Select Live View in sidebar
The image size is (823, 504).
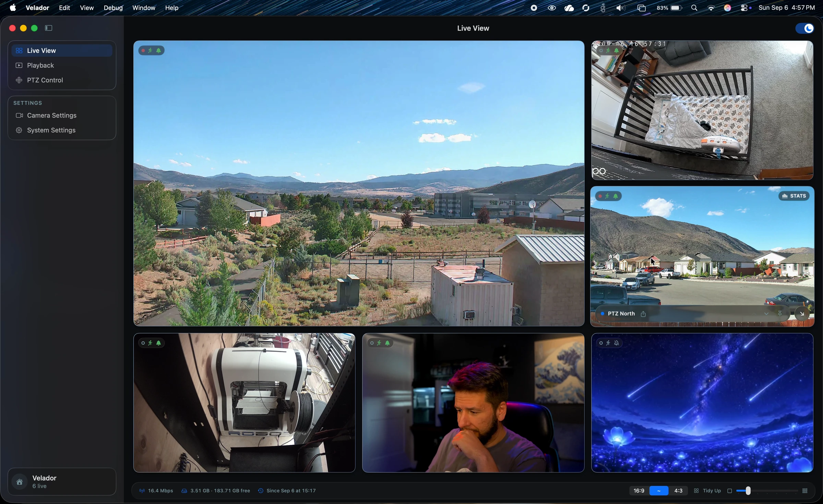(x=62, y=51)
